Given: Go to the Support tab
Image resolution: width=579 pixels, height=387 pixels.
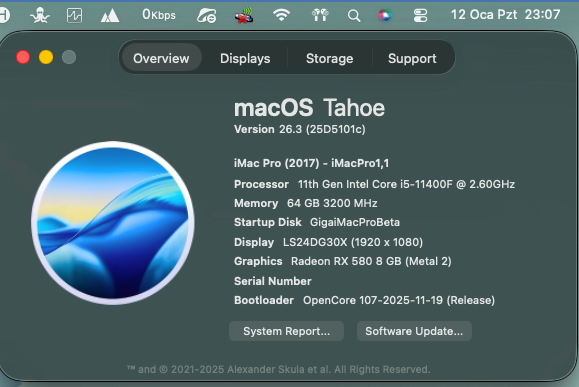Looking at the screenshot, I should (412, 58).
